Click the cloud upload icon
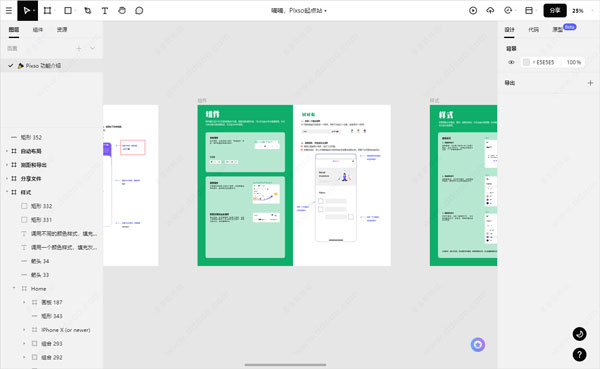Screen dimensions: 600x369 pos(490,11)
